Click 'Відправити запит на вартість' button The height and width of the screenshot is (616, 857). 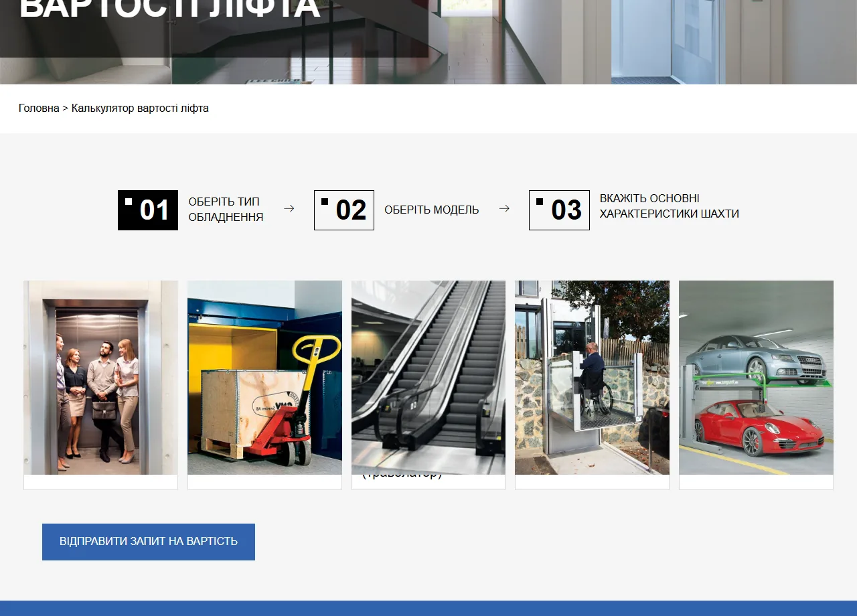(x=149, y=542)
